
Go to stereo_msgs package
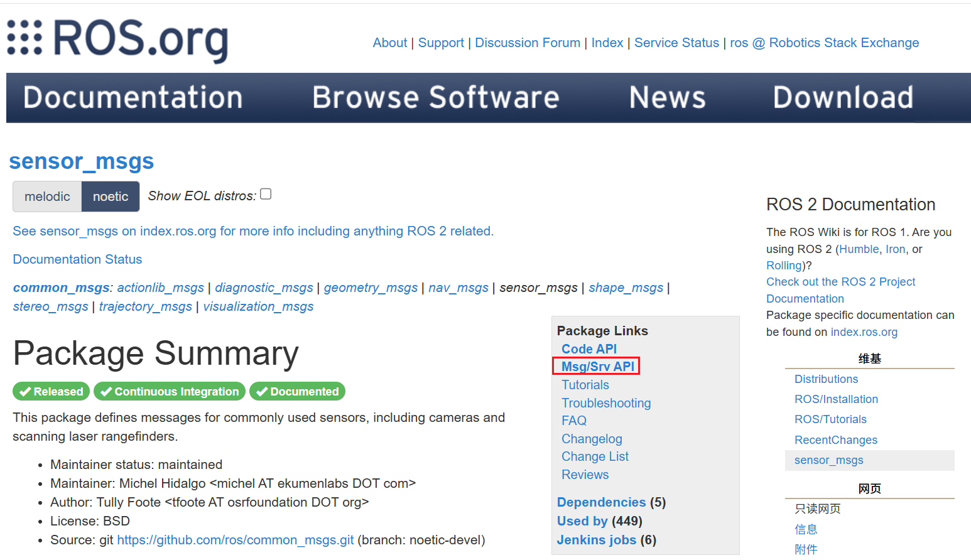tap(50, 306)
